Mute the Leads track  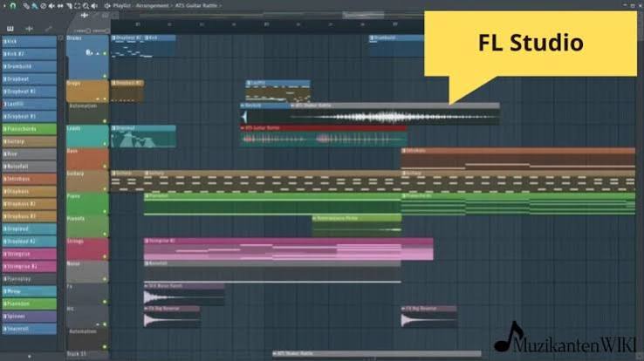click(x=105, y=144)
